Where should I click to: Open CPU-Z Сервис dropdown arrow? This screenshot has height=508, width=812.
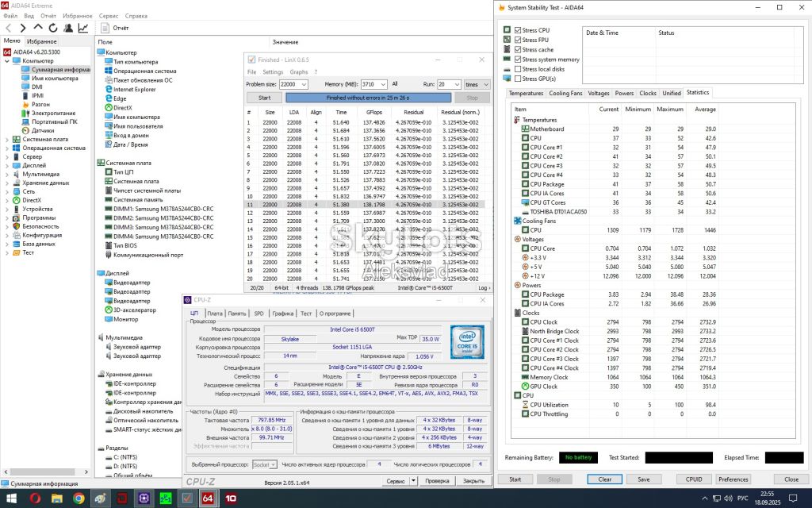click(x=413, y=481)
